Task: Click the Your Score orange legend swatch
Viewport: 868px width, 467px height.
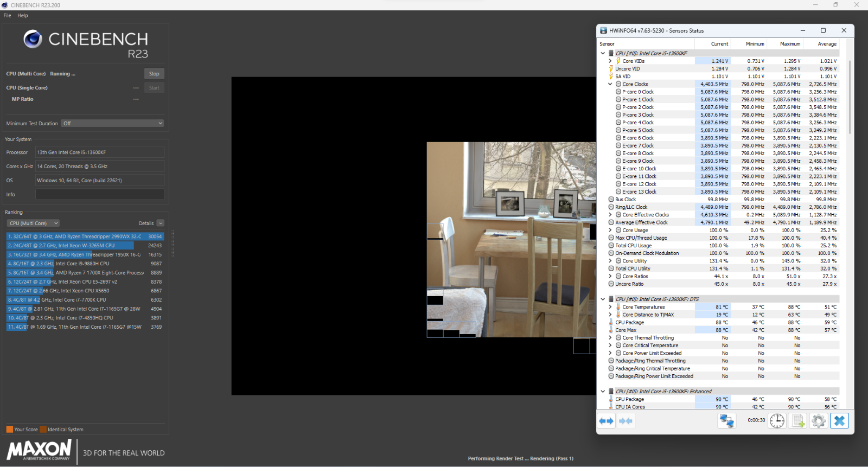Action: (x=9, y=429)
